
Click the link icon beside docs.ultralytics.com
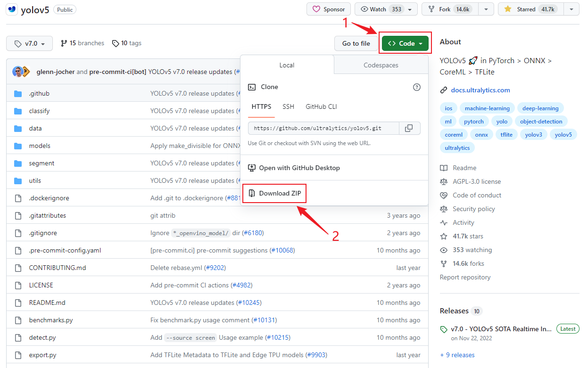(444, 90)
